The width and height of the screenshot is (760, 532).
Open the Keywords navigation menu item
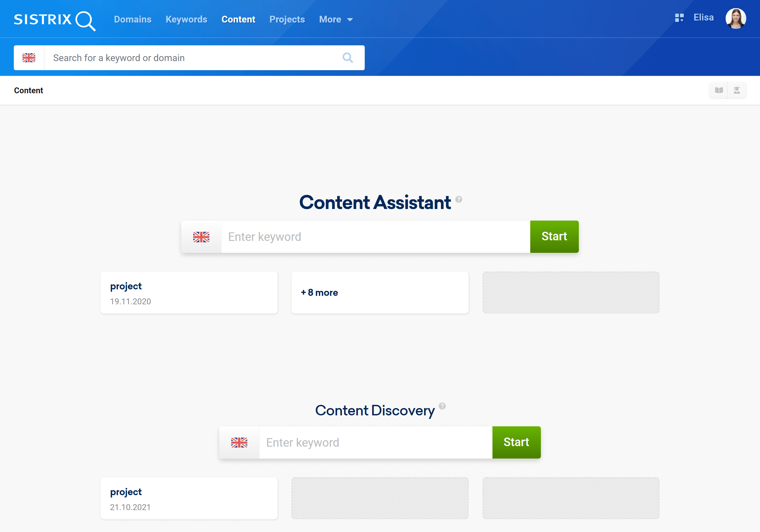pyautogui.click(x=186, y=19)
